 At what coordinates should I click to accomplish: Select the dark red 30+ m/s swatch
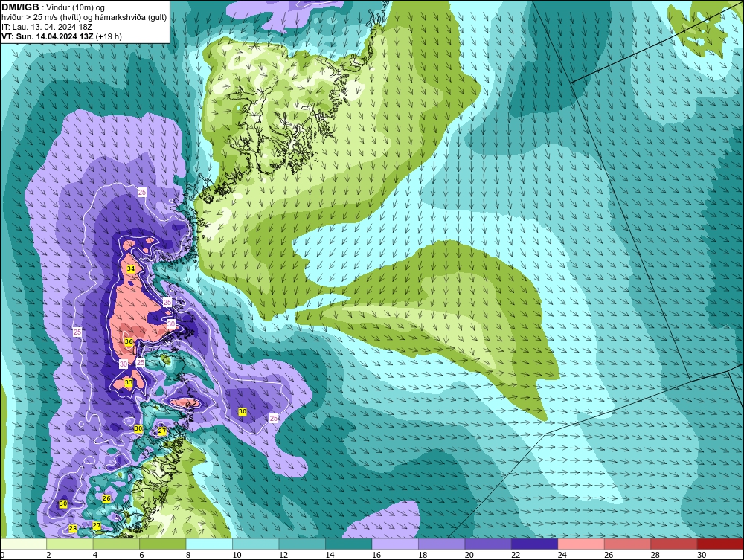pos(721,544)
